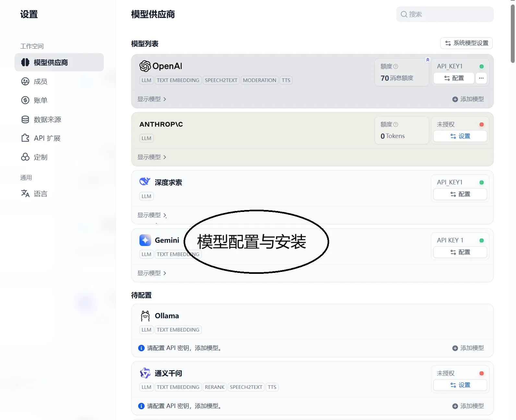This screenshot has width=516, height=420.
Task: Click the 70 消息额度 value
Action: pyautogui.click(x=397, y=78)
